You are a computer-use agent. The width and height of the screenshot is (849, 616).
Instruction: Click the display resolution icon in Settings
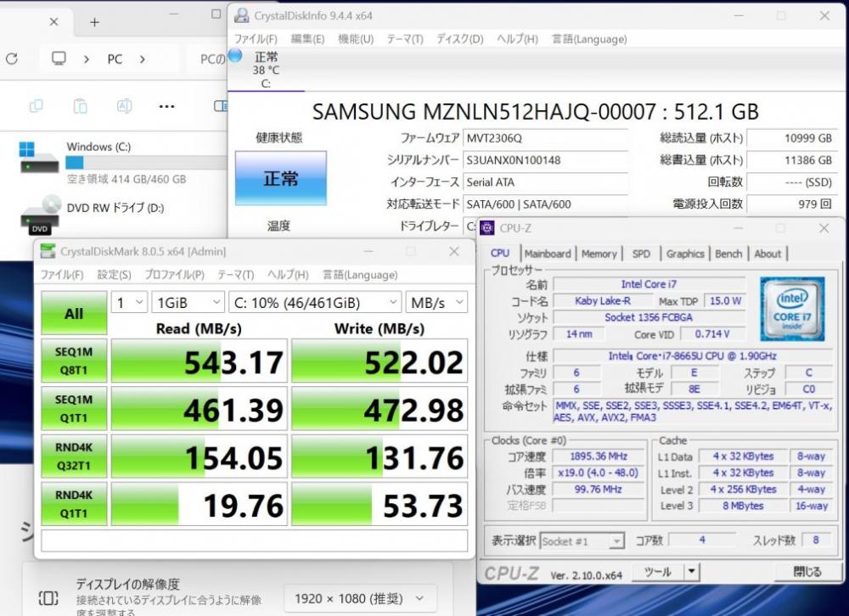pyautogui.click(x=48, y=598)
